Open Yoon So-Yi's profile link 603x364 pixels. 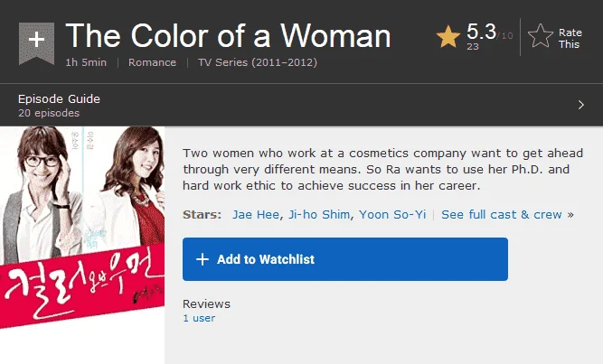tap(392, 214)
